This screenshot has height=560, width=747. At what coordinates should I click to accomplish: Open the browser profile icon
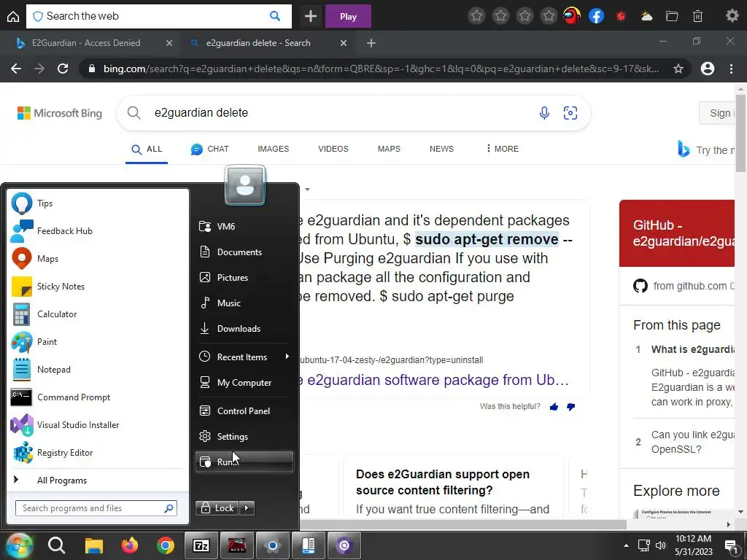(x=708, y=69)
